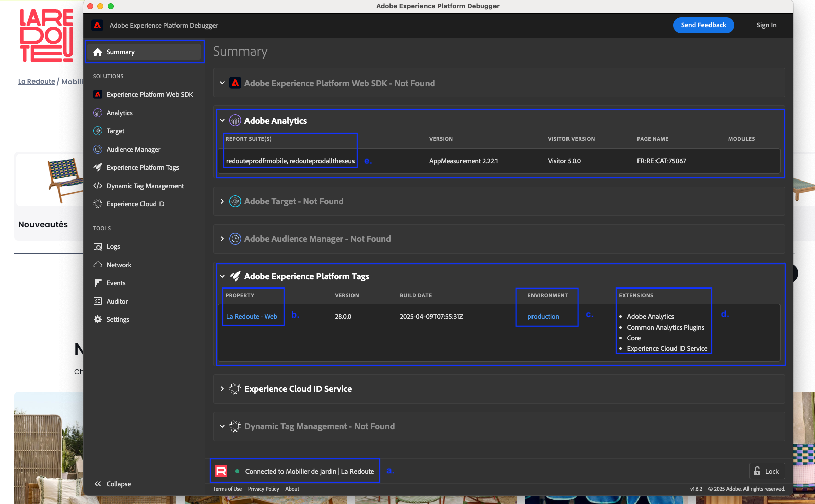815x504 pixels.
Task: Open the Events menu item
Action: [116, 283]
